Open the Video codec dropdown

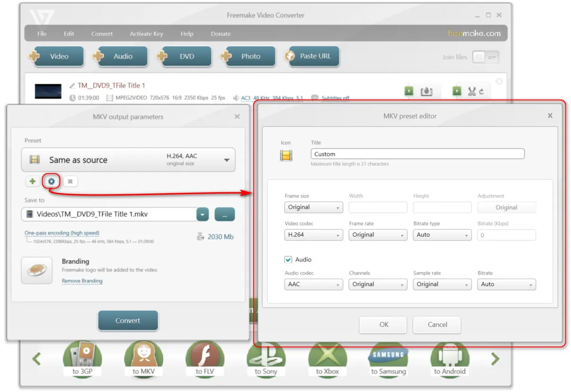coord(313,235)
